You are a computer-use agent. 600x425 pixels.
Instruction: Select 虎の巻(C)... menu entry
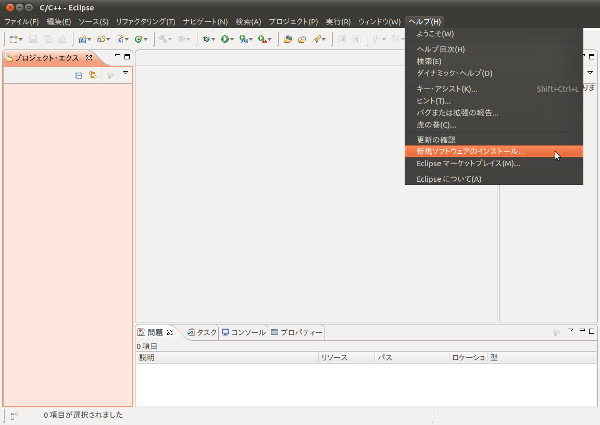[494, 125]
